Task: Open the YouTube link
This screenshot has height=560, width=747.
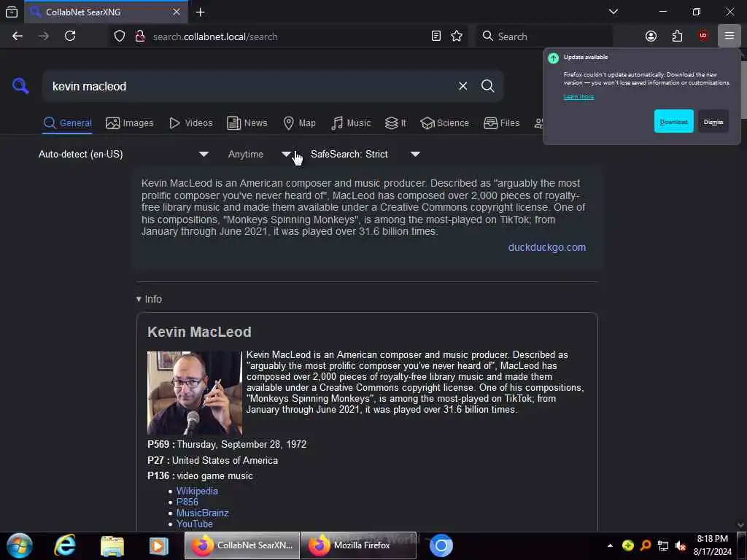Action: (x=194, y=524)
